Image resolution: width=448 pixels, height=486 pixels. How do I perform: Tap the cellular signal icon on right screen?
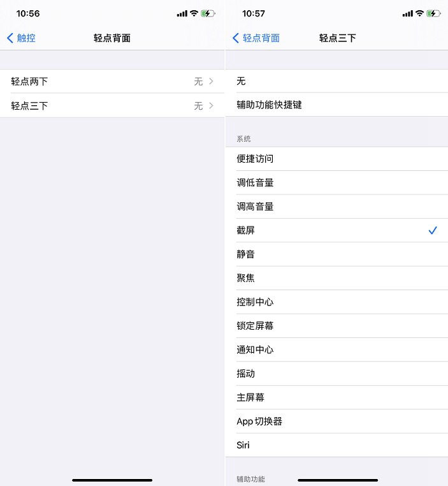(x=407, y=13)
